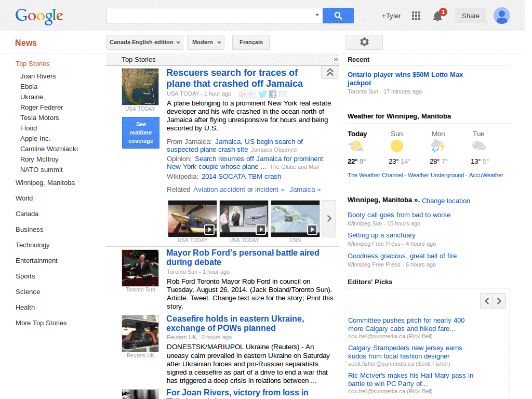
Task: Open Winnipeg, Manitoba in the sidebar
Action: coord(45,183)
